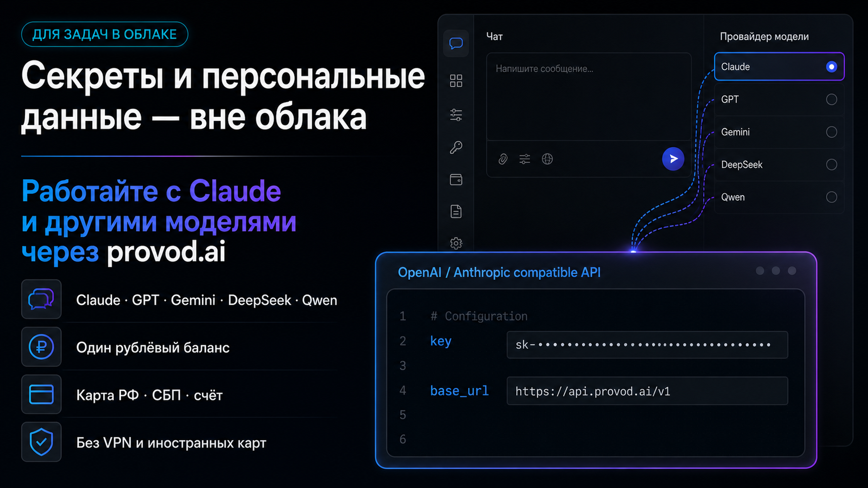This screenshot has width=868, height=488.
Task: Select the DeepSeek radio button
Action: click(x=831, y=164)
